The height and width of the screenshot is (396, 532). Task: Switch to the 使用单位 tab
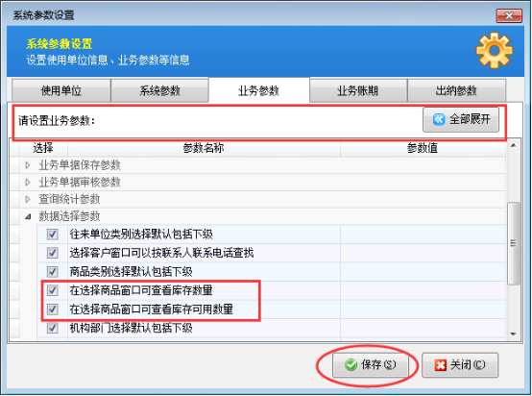click(61, 90)
